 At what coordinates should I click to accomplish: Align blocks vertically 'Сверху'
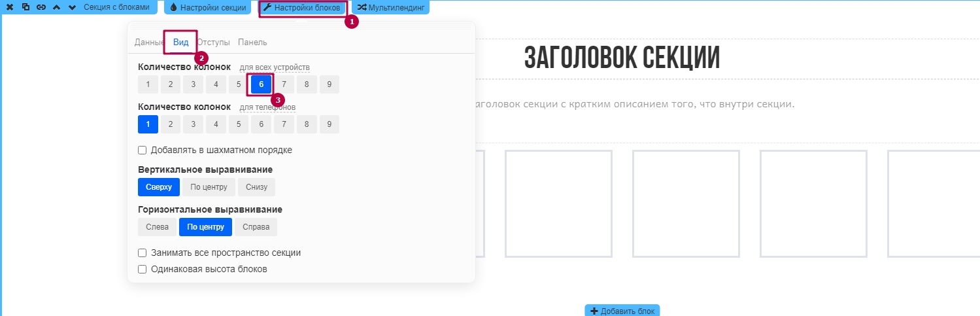(x=159, y=187)
